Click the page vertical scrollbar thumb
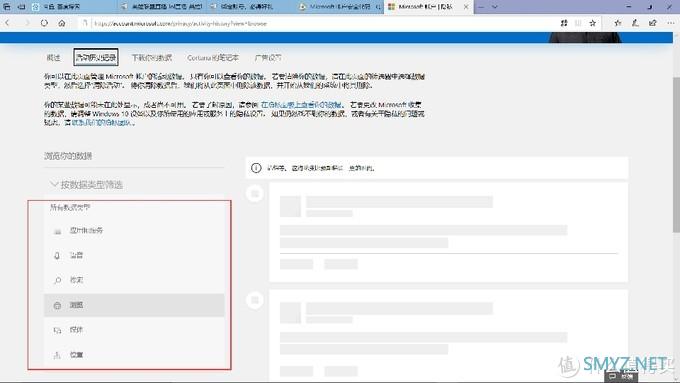This screenshot has width=680, height=383. click(676, 155)
